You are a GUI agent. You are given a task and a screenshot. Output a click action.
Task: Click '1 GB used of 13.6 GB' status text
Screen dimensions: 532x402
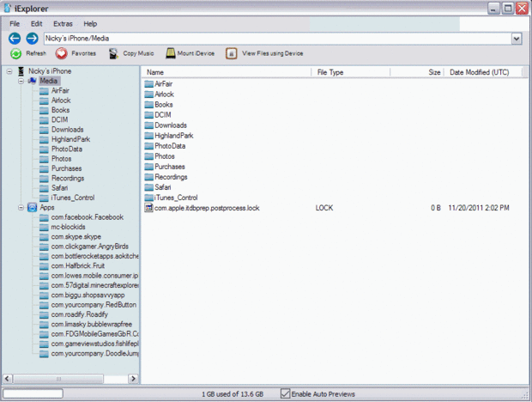tap(233, 394)
